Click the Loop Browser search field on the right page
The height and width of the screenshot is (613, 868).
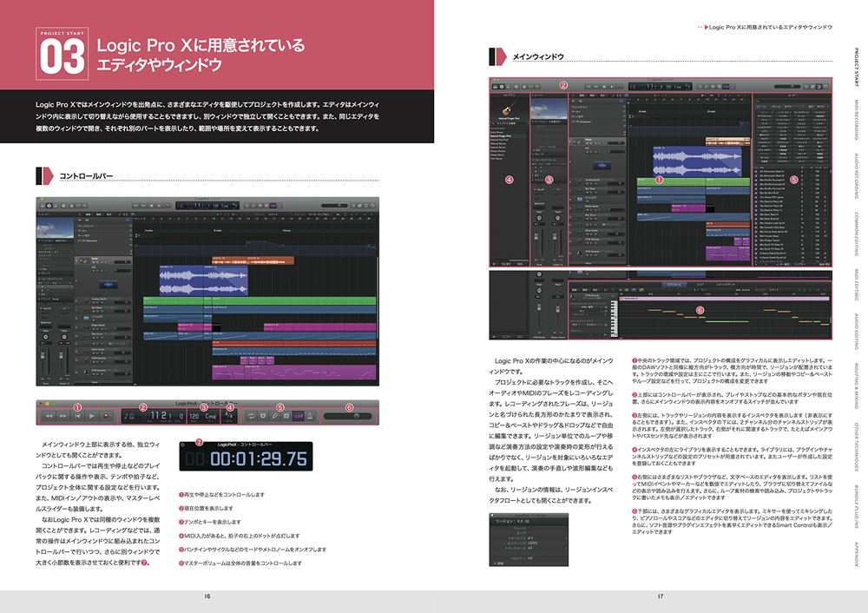pos(792,101)
